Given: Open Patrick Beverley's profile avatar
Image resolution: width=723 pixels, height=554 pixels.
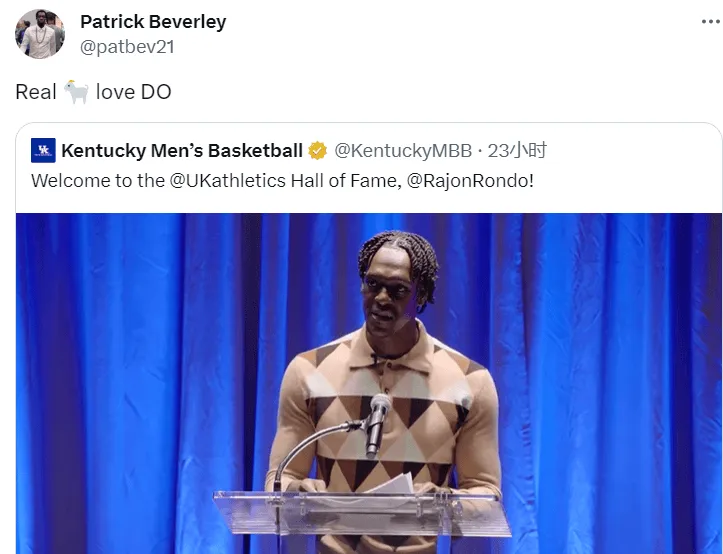Looking at the screenshot, I should click(40, 34).
